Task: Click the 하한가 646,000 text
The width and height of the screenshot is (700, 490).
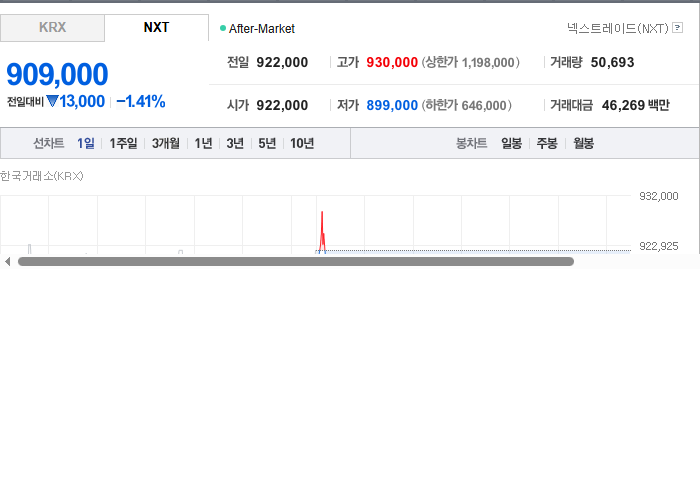Action: (x=467, y=105)
